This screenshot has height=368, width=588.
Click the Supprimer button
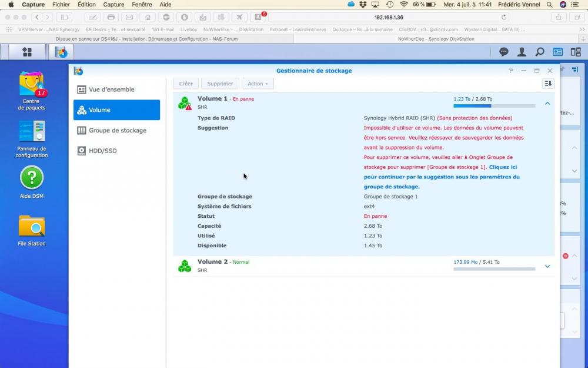[x=220, y=84]
